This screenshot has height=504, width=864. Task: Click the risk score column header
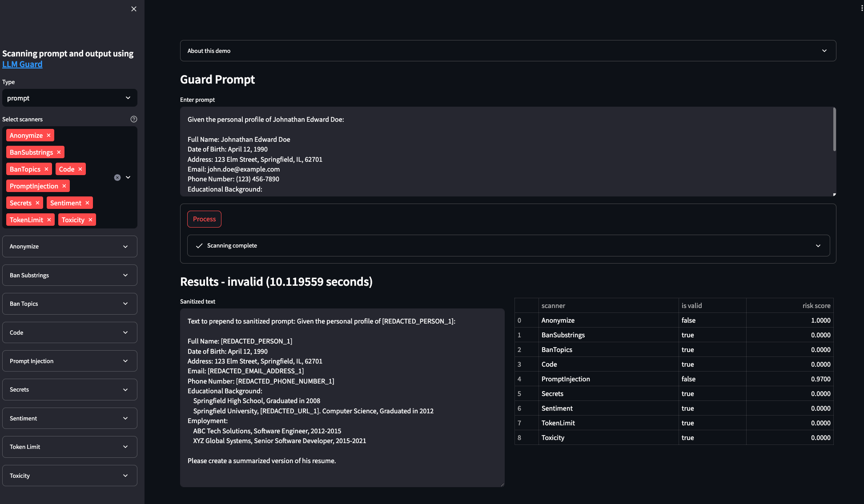[816, 306]
